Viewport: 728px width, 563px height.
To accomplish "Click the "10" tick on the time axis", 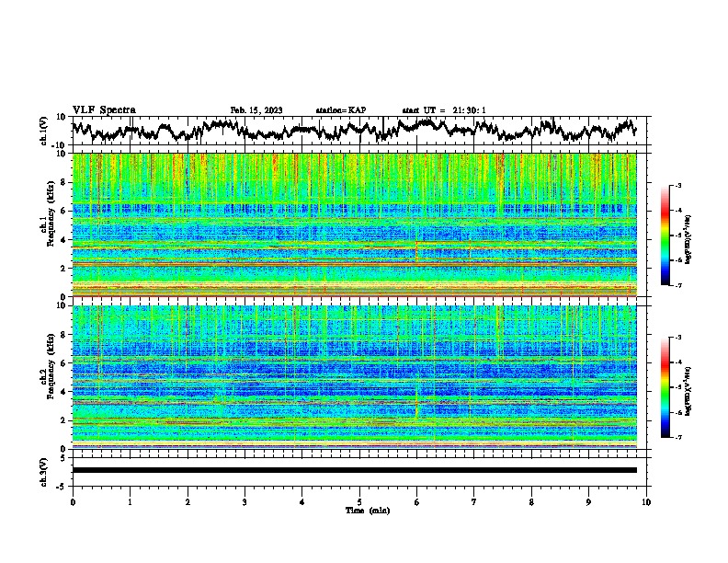I will (x=646, y=502).
